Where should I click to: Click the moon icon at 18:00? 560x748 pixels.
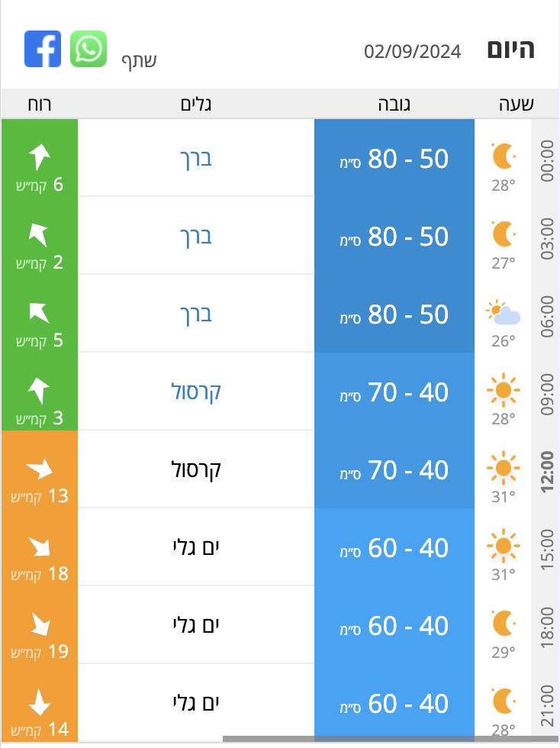point(504,623)
